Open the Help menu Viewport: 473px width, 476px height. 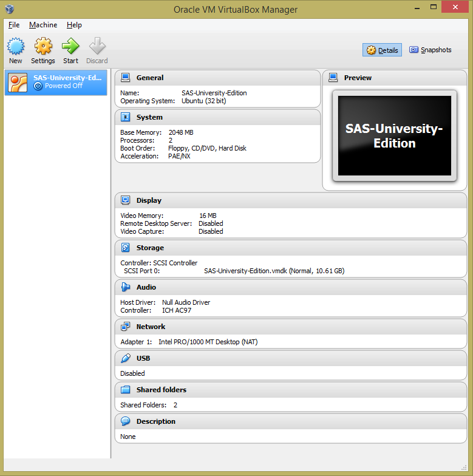pos(74,25)
